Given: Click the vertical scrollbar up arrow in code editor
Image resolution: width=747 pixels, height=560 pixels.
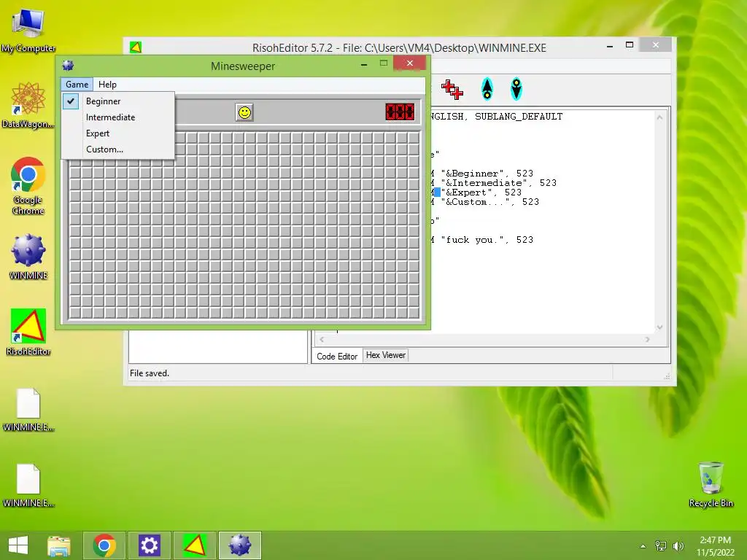Looking at the screenshot, I should pyautogui.click(x=659, y=117).
